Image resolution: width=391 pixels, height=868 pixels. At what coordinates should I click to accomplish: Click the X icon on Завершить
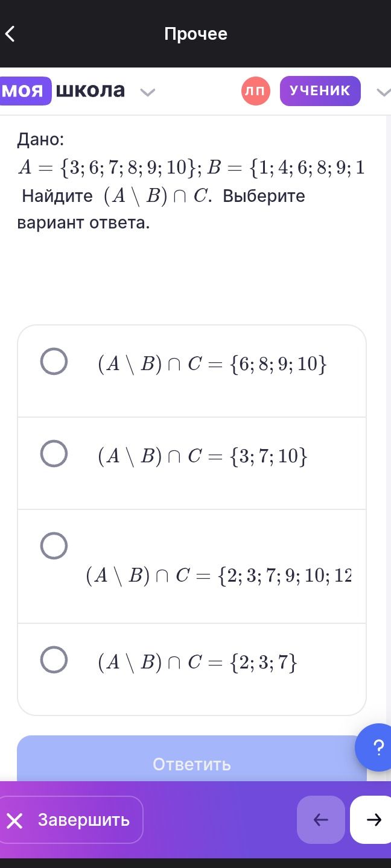pyautogui.click(x=15, y=820)
